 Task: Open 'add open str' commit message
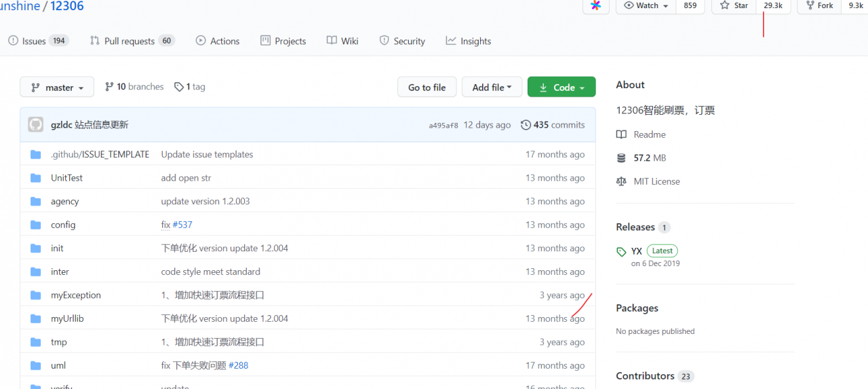(x=186, y=178)
